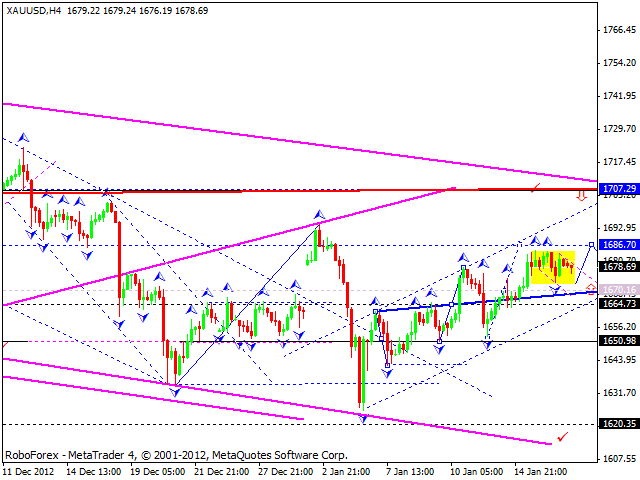Click the 1620.35 price level label
Image resolution: width=640 pixels, height=480 pixels.
coord(619,424)
